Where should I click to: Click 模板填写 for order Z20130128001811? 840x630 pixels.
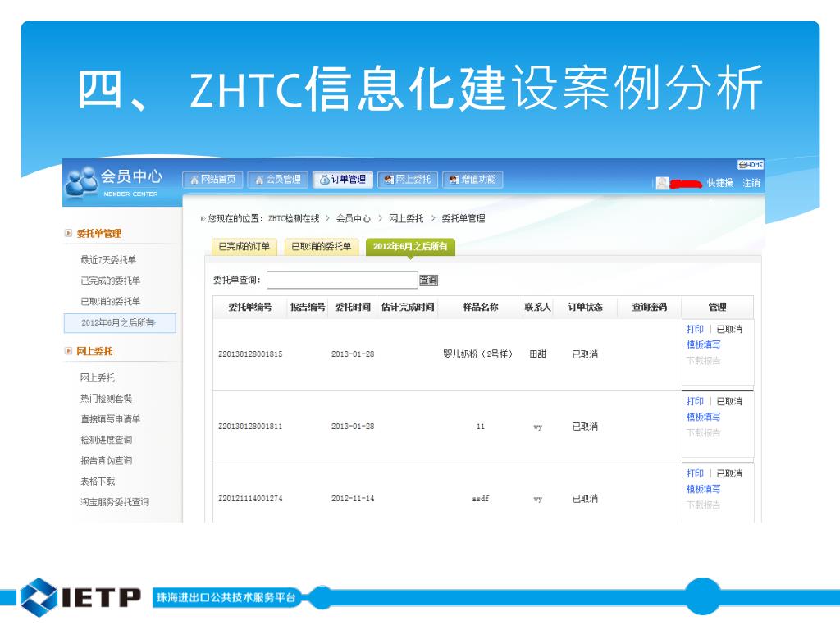(703, 417)
